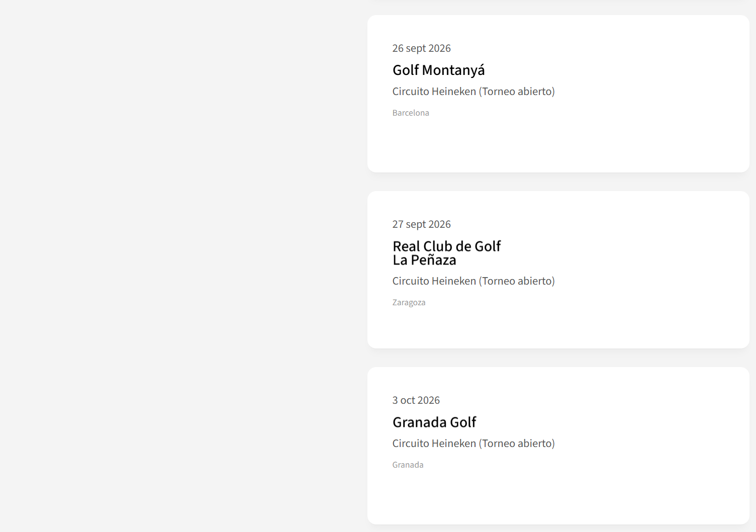Click the 26 sept 2026 date

tap(421, 48)
